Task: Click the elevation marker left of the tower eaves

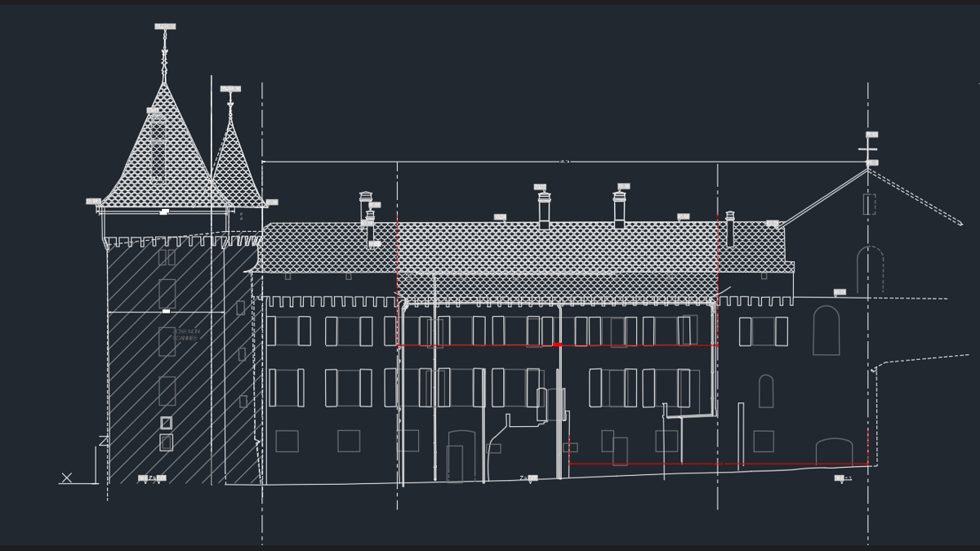Action: coord(93,200)
